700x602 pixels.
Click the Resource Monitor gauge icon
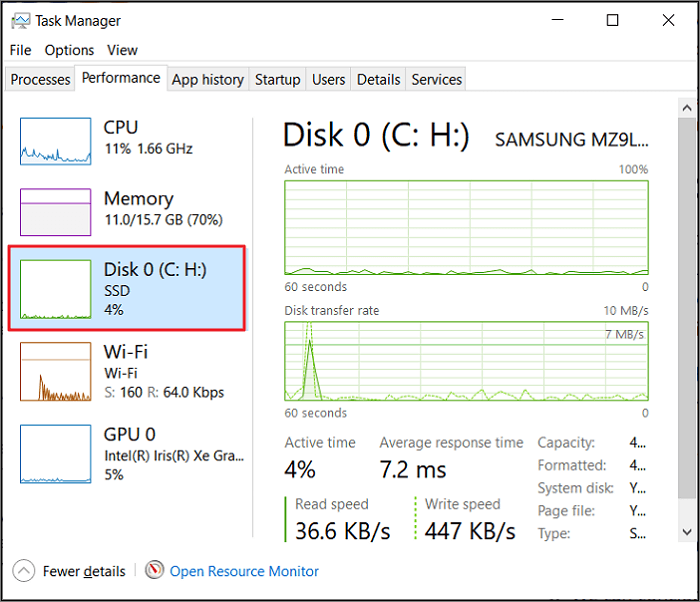click(155, 571)
